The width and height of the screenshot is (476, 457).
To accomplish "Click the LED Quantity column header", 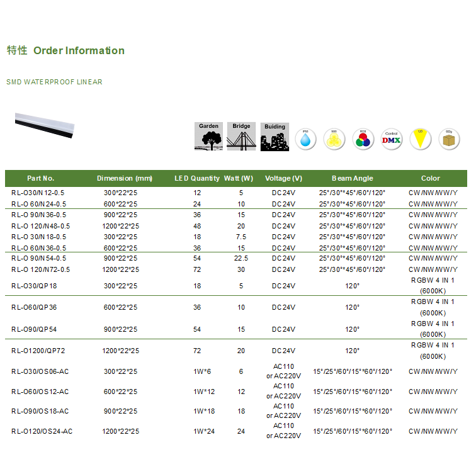I will 197,178.
